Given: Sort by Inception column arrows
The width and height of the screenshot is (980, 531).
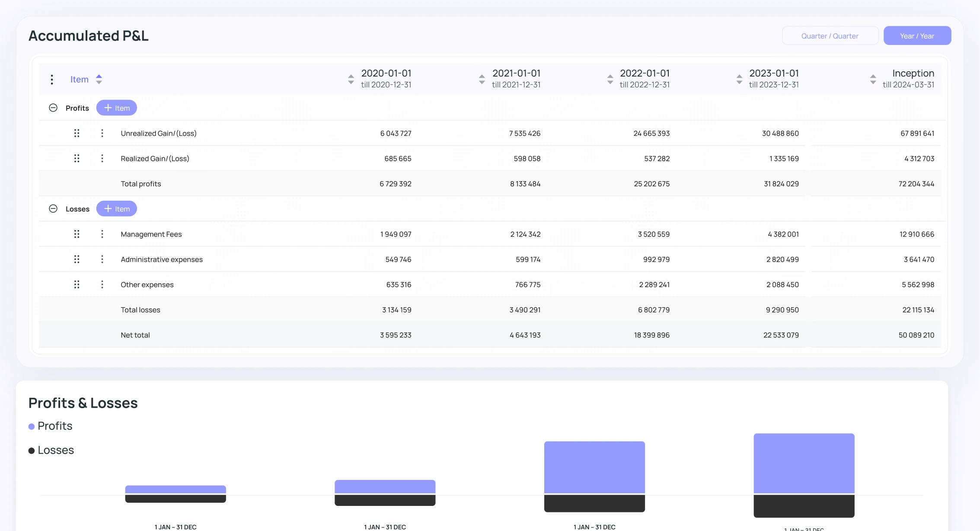Looking at the screenshot, I should pos(873,79).
